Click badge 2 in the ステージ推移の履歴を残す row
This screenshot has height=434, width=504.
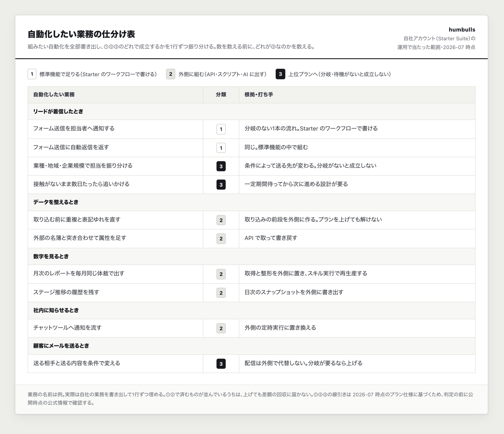coord(221,293)
